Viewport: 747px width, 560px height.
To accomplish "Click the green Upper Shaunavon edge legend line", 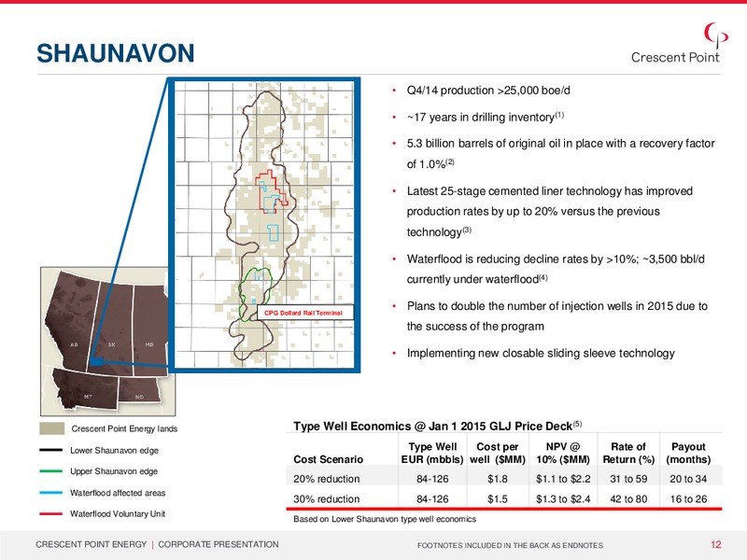I will (x=51, y=471).
